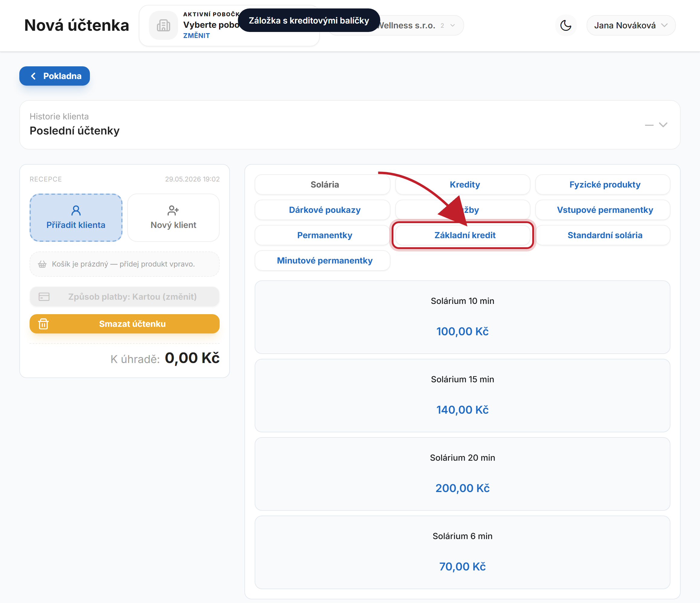Click the add-person icon in Nový klient
The height and width of the screenshot is (603, 700).
click(x=173, y=210)
